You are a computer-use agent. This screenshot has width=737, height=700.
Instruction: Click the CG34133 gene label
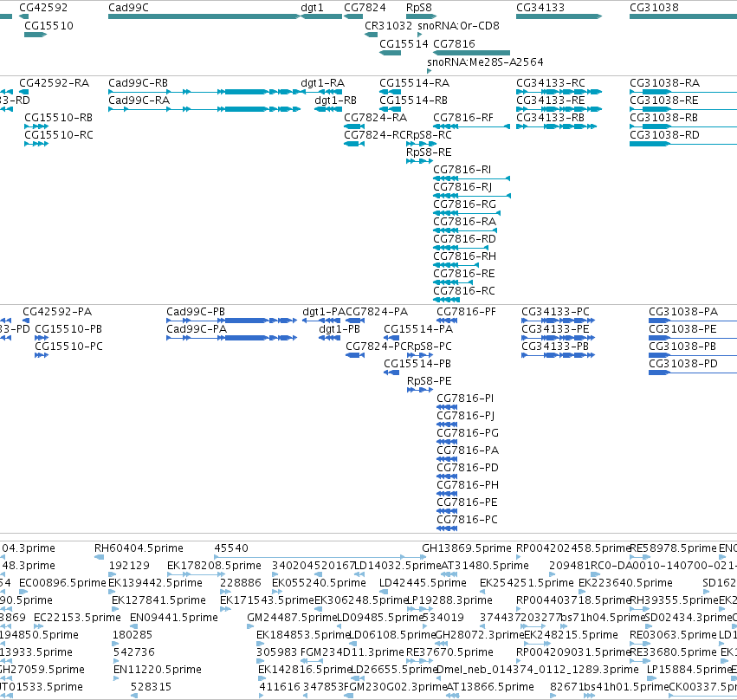[x=540, y=8]
